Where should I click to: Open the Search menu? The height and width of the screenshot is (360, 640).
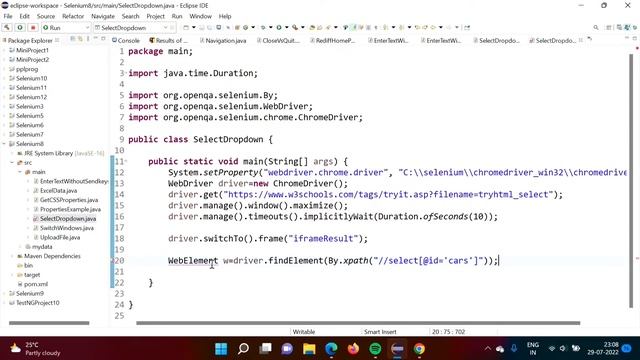131,16
